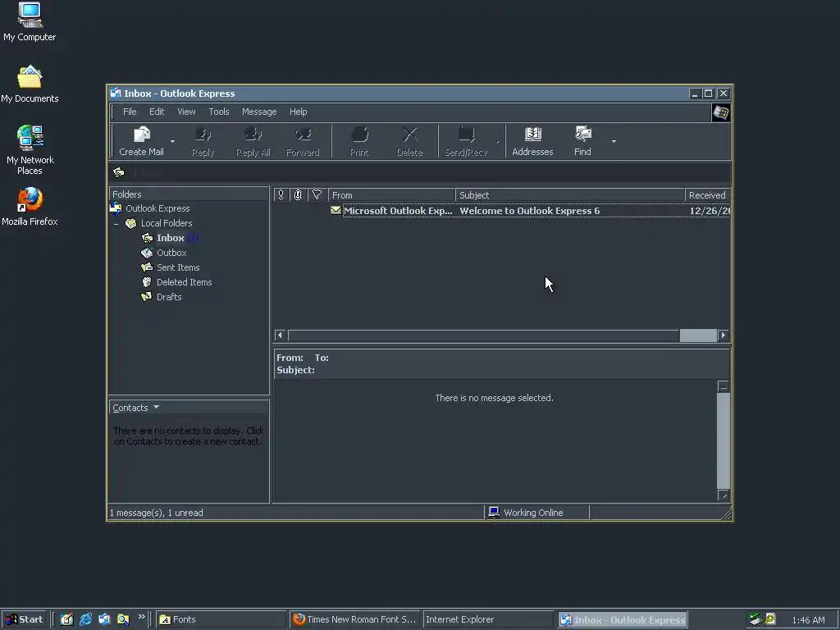The width and height of the screenshot is (840, 630).
Task: Open the Addresses book icon
Action: 533,134
